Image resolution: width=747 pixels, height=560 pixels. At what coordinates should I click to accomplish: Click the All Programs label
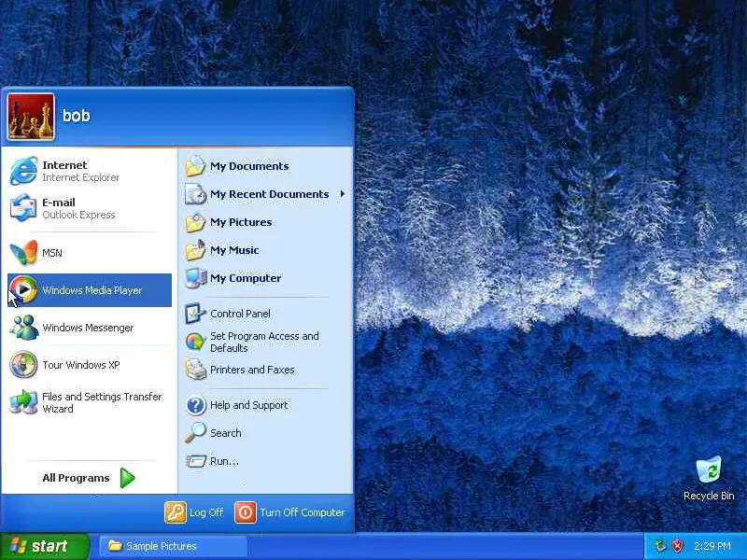click(76, 478)
